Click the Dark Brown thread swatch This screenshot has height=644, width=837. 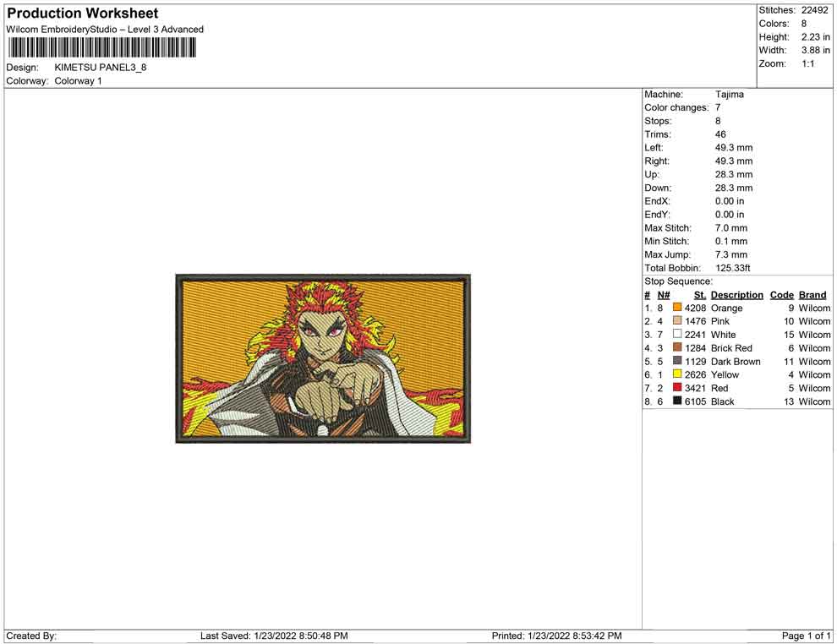pyautogui.click(x=677, y=361)
